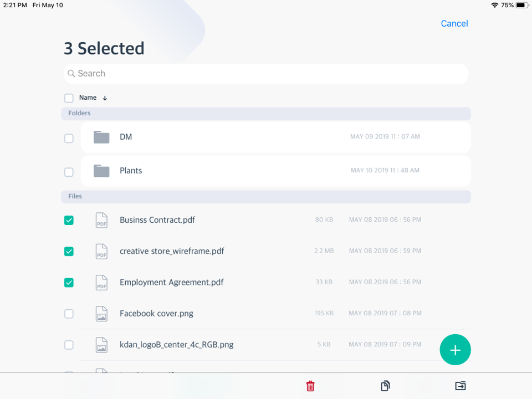Uncheck Employment Agreement.pdf checkbox
Image resolution: width=532 pixels, height=399 pixels.
[x=69, y=283]
